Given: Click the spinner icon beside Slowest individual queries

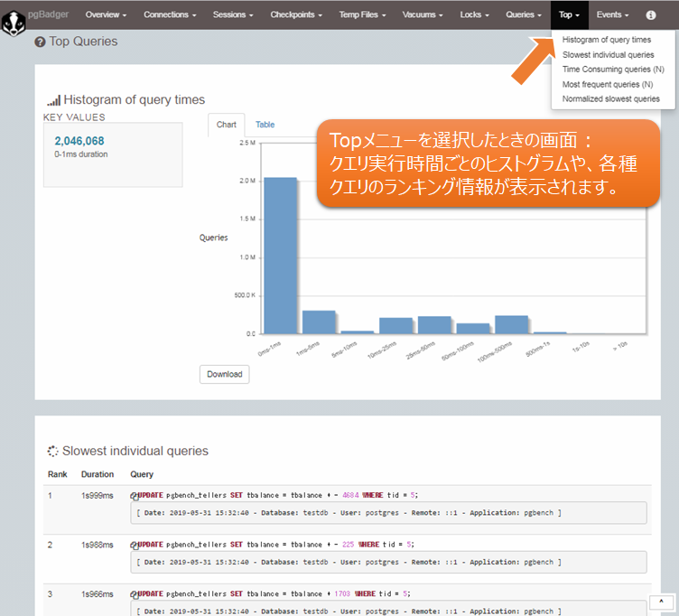Looking at the screenshot, I should click(x=53, y=451).
